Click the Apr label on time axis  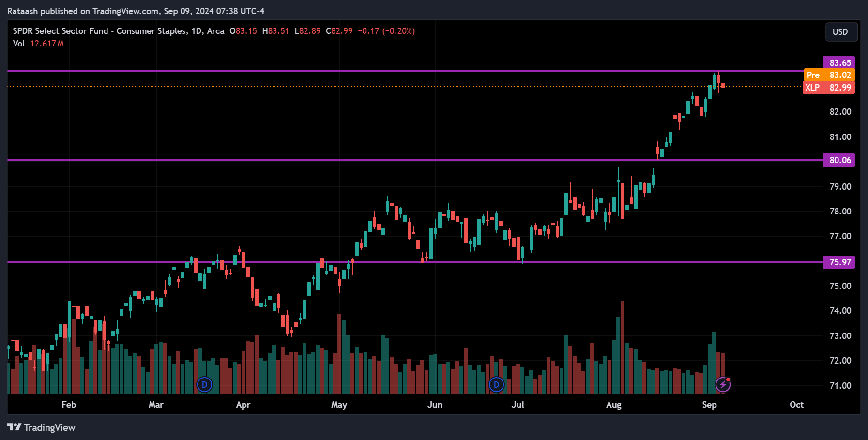[243, 405]
